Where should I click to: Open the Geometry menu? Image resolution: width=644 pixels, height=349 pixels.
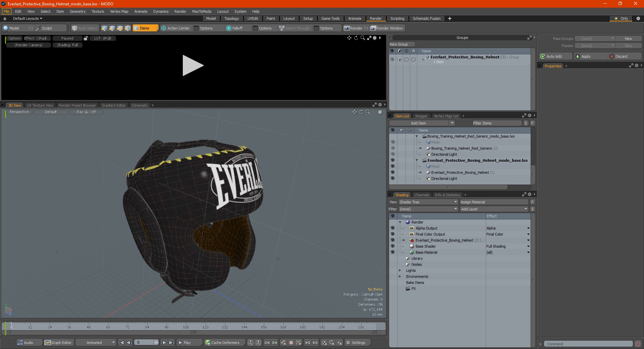point(77,11)
